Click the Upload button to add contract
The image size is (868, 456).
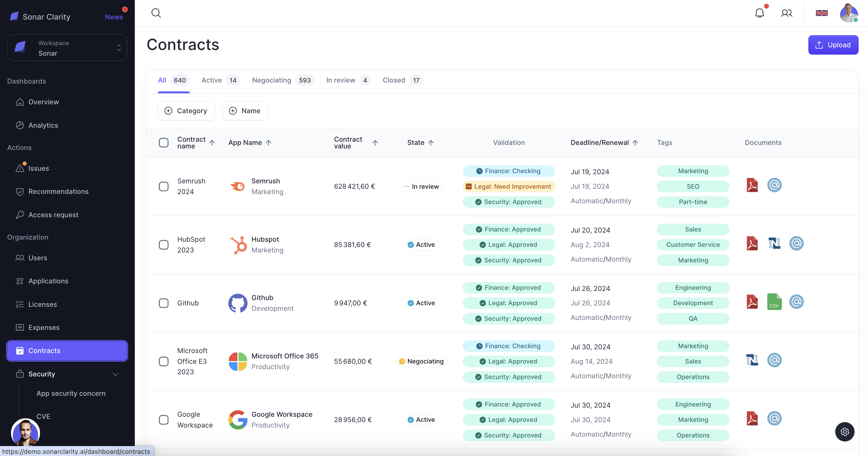click(x=833, y=44)
